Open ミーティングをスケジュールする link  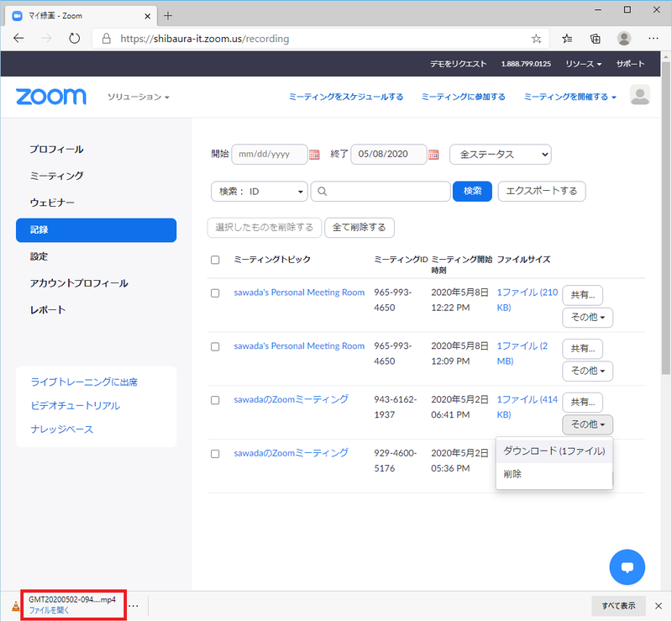tap(346, 97)
